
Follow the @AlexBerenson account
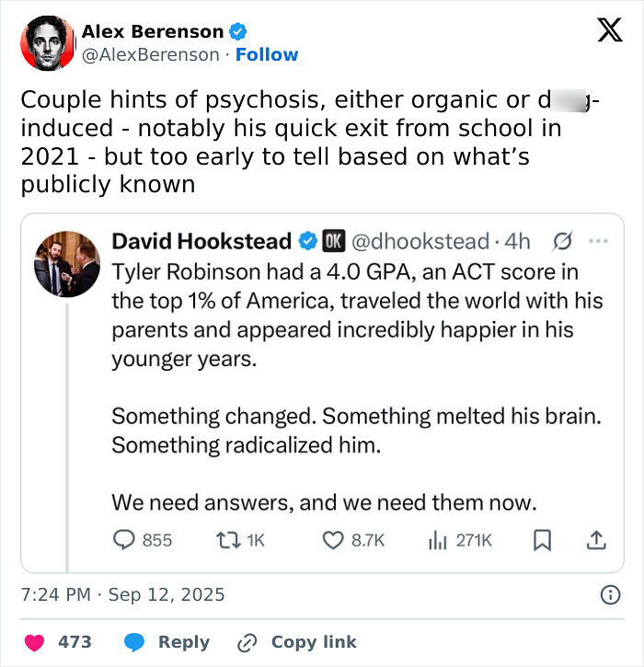point(267,54)
